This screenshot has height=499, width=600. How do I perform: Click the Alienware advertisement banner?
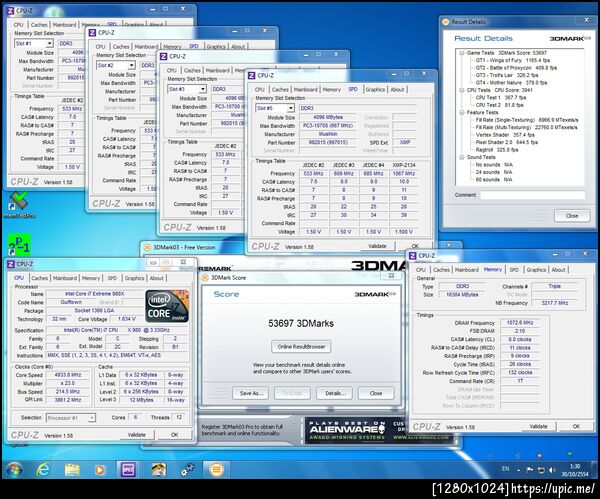(379, 431)
